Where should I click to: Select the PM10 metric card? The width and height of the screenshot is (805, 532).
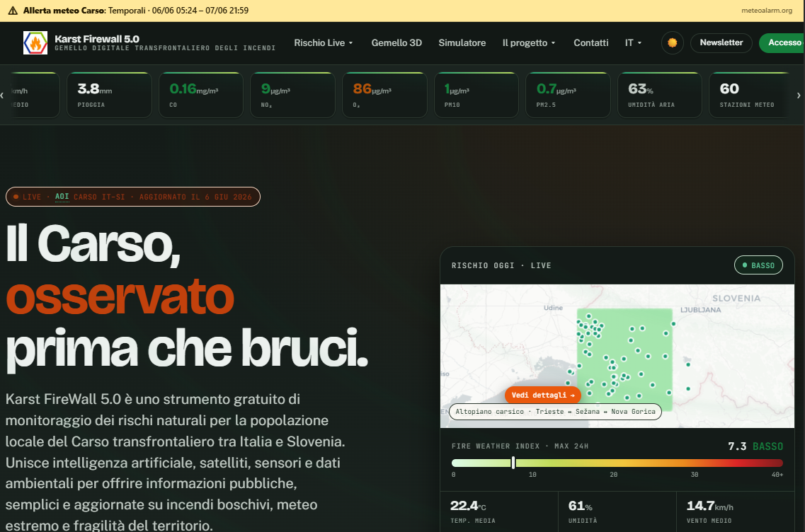click(x=476, y=95)
